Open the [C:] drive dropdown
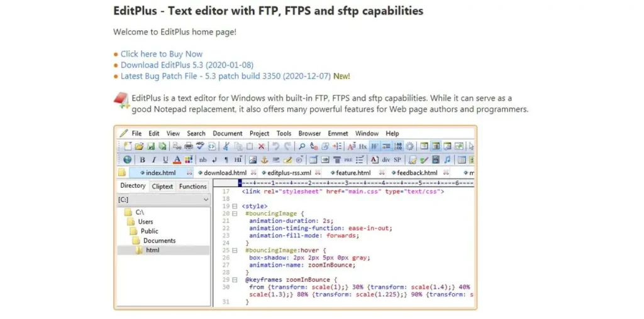This screenshot has width=644, height=319. [206, 199]
